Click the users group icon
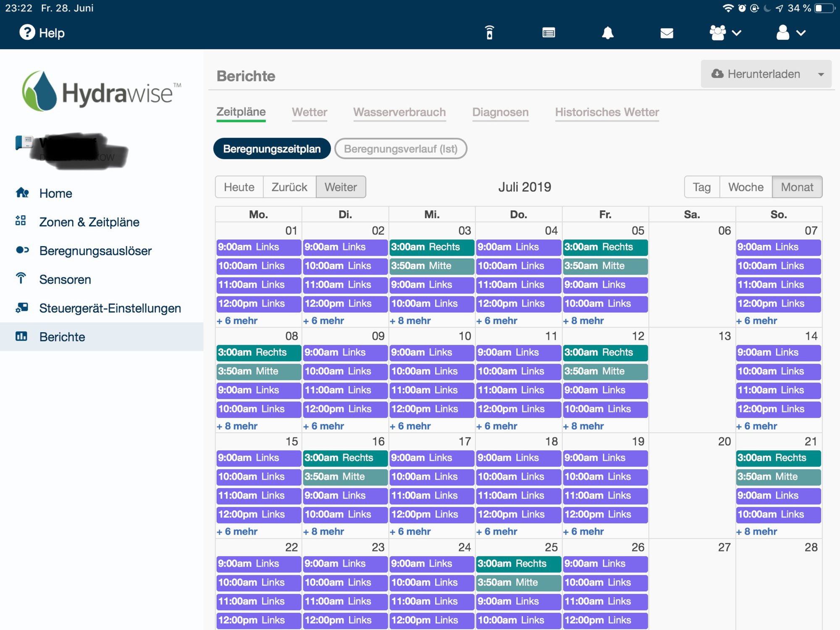Viewport: 840px width, 630px height. (x=718, y=32)
